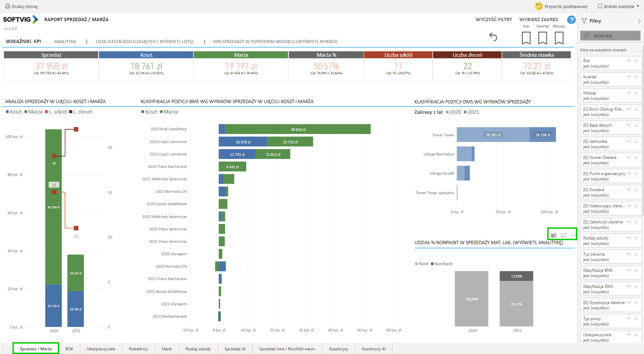This screenshot has width=644, height=354.
Task: Click the green Marża legend marker in the BMS chart
Action: tap(161, 112)
